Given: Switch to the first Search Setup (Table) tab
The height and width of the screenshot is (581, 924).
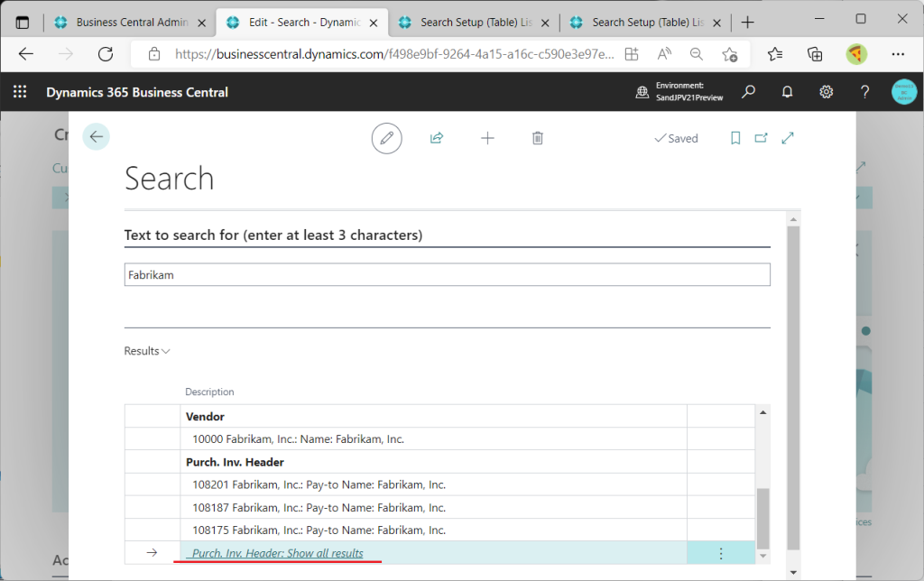Looking at the screenshot, I should (x=476, y=23).
